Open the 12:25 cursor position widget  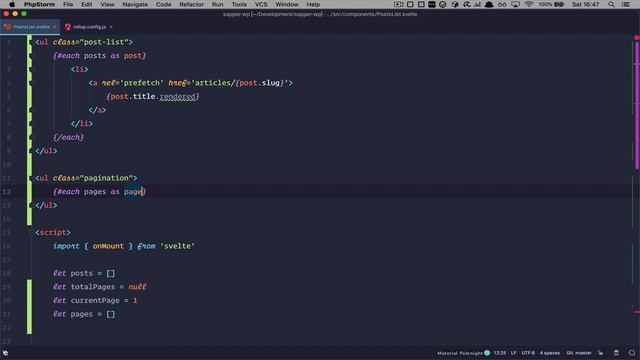[500, 353]
